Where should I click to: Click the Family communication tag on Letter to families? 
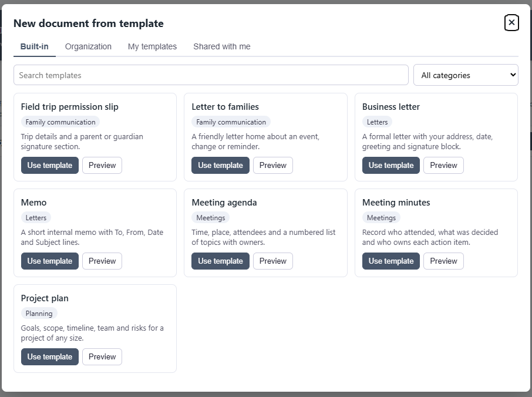(231, 122)
